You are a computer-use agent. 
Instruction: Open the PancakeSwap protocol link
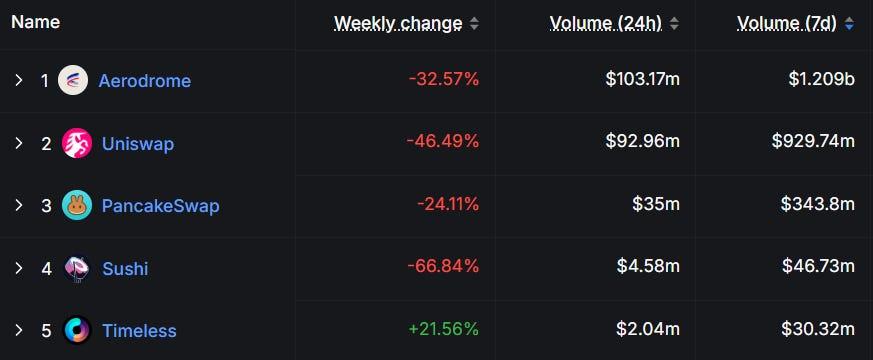(160, 206)
